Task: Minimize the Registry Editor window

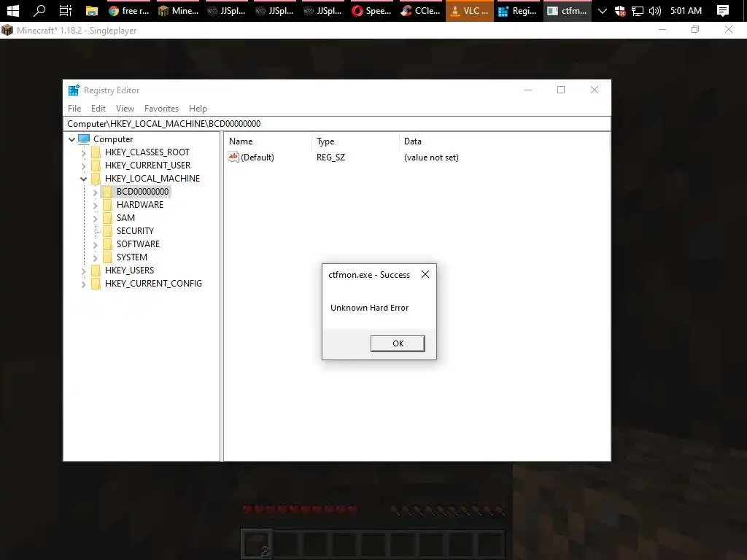Action: 528,90
